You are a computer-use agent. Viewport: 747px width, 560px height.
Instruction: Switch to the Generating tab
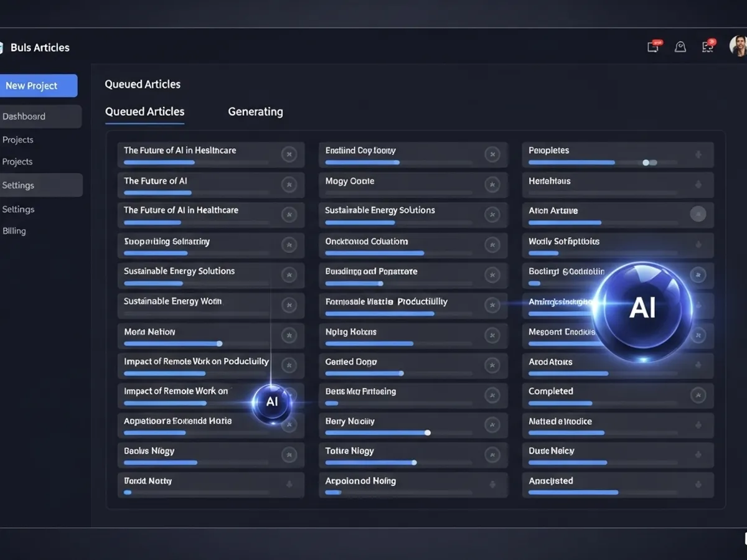(x=255, y=112)
